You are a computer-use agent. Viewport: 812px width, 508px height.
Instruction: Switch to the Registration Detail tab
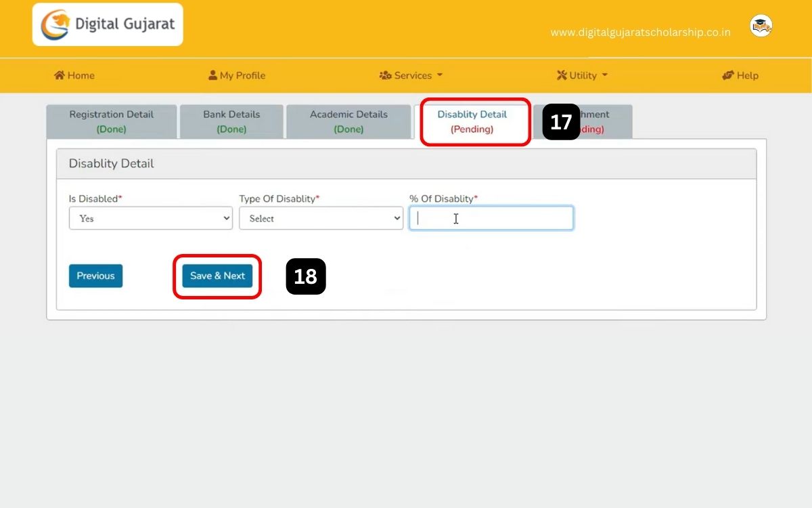click(112, 122)
